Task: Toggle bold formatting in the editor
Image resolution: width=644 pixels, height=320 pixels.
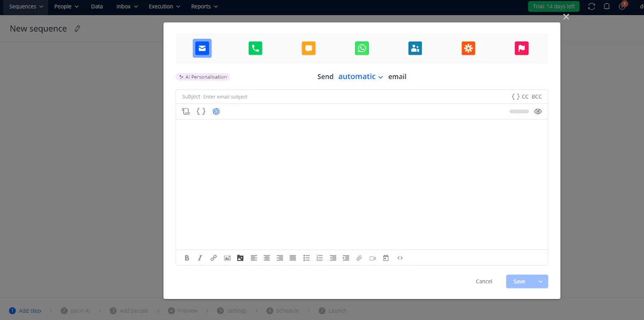Action: click(187, 258)
